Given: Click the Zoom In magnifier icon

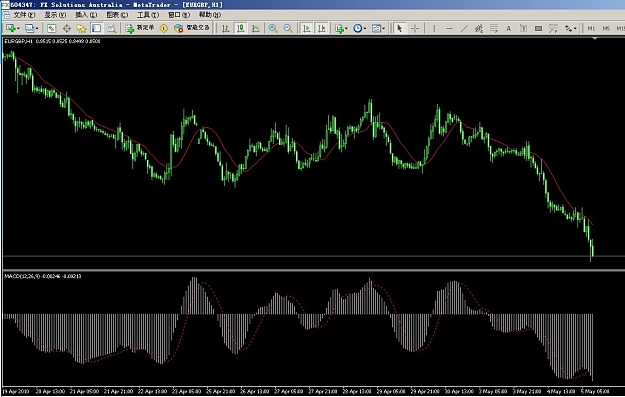Looking at the screenshot, I should pyautogui.click(x=273, y=28).
